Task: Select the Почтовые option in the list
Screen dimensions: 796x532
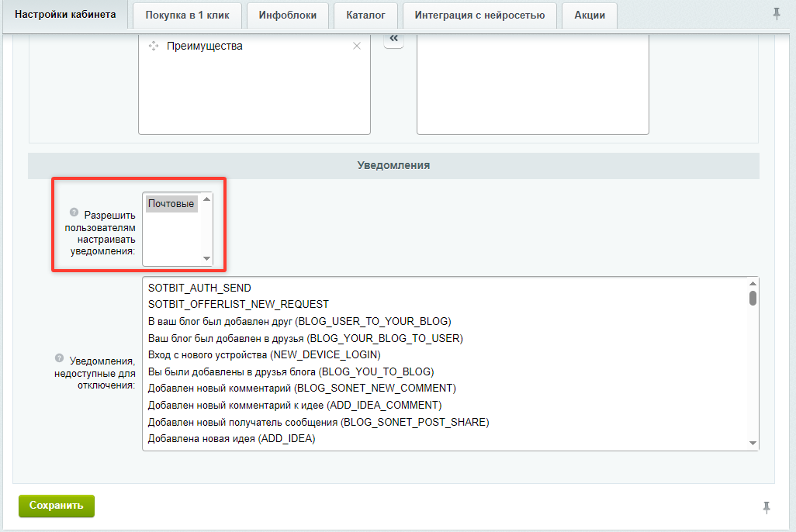Action: click(x=171, y=203)
